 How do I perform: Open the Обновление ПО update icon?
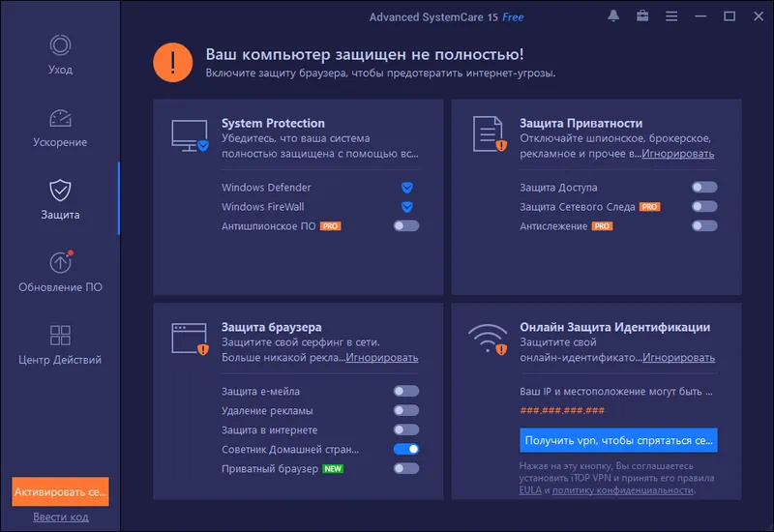[x=61, y=262]
